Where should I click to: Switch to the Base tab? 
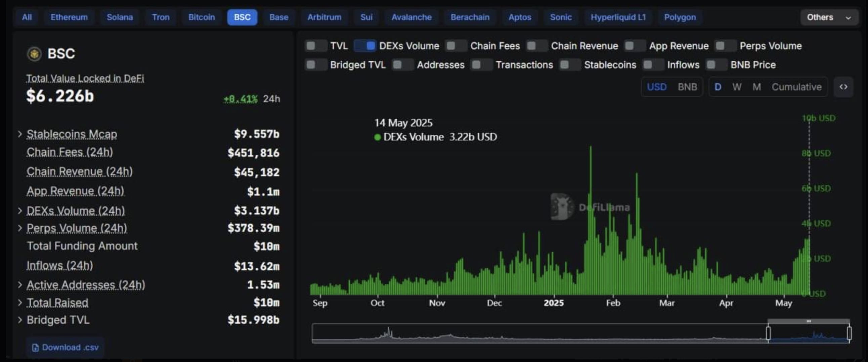point(279,17)
